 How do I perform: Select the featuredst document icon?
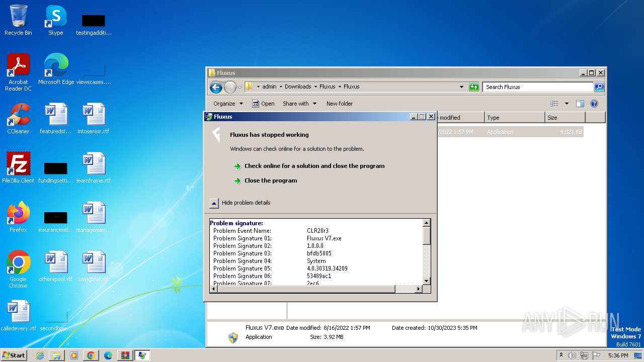click(55, 119)
